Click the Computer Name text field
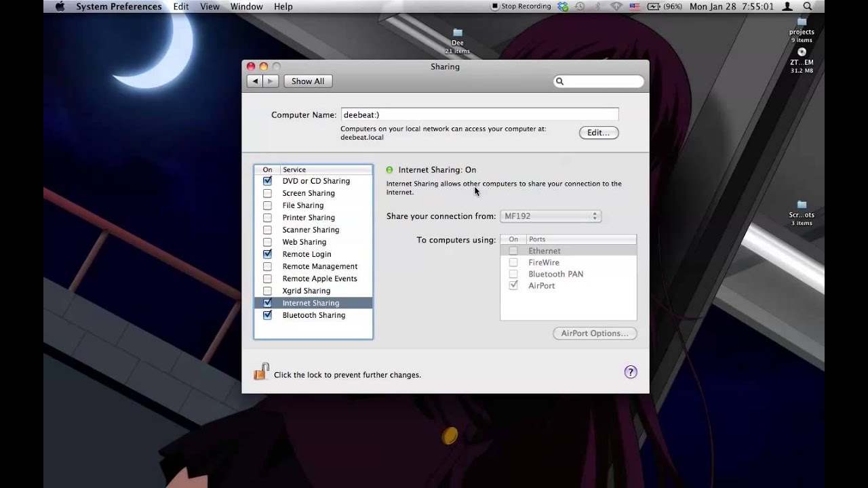This screenshot has width=868, height=488. coord(479,115)
